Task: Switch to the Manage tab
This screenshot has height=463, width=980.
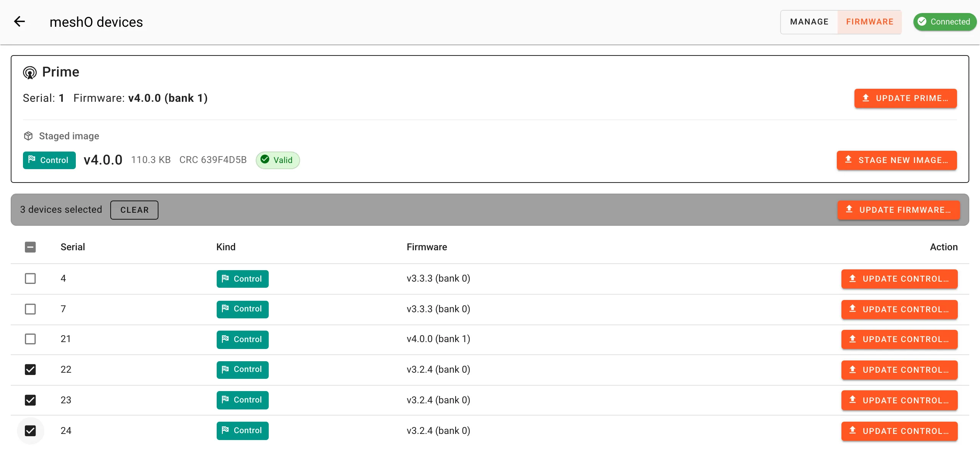Action: [809, 22]
